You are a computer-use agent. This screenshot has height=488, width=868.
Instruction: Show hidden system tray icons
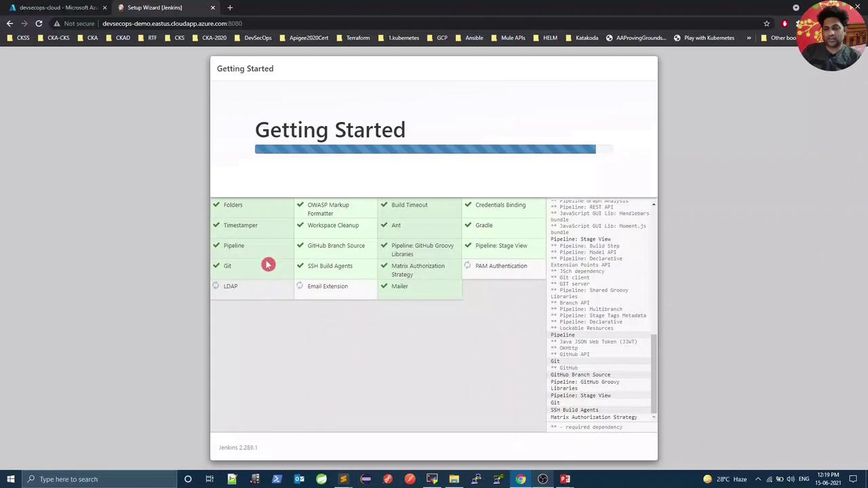pyautogui.click(x=758, y=479)
